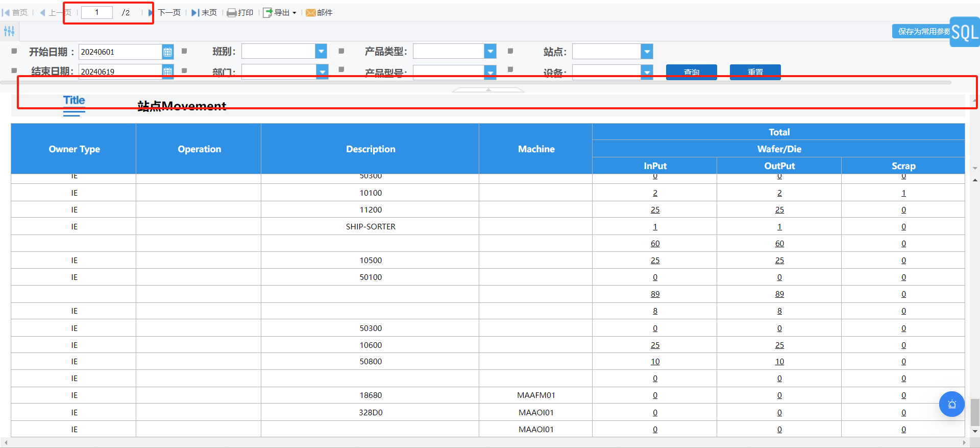Click the parameter panel horizontal scrollbar
This screenshot has width=980, height=448.
476,82
